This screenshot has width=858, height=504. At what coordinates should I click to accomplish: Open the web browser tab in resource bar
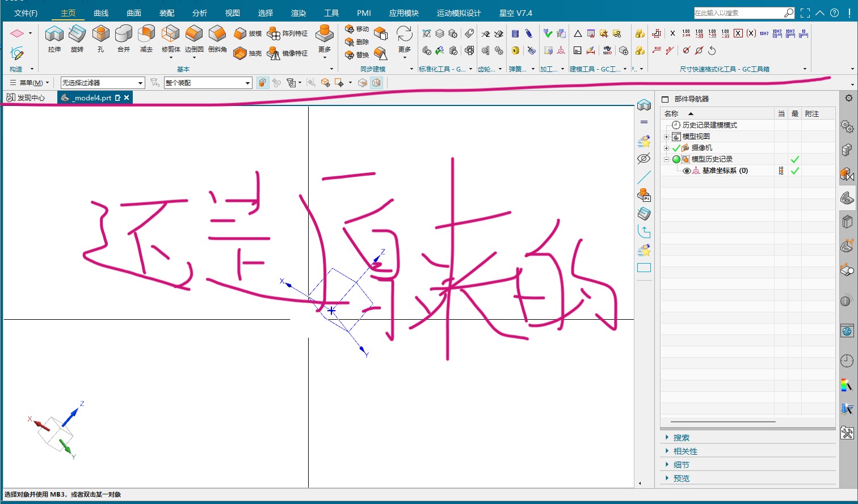(x=847, y=331)
